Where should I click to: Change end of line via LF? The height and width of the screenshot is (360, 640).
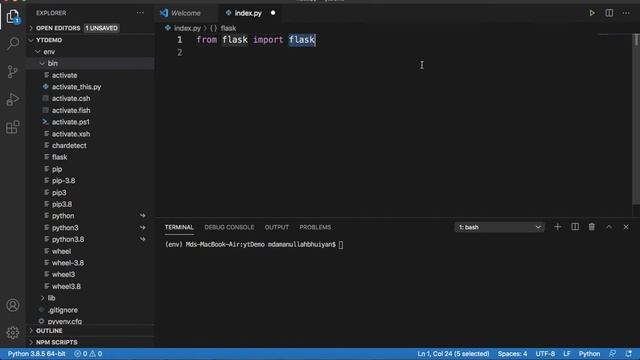(x=567, y=354)
